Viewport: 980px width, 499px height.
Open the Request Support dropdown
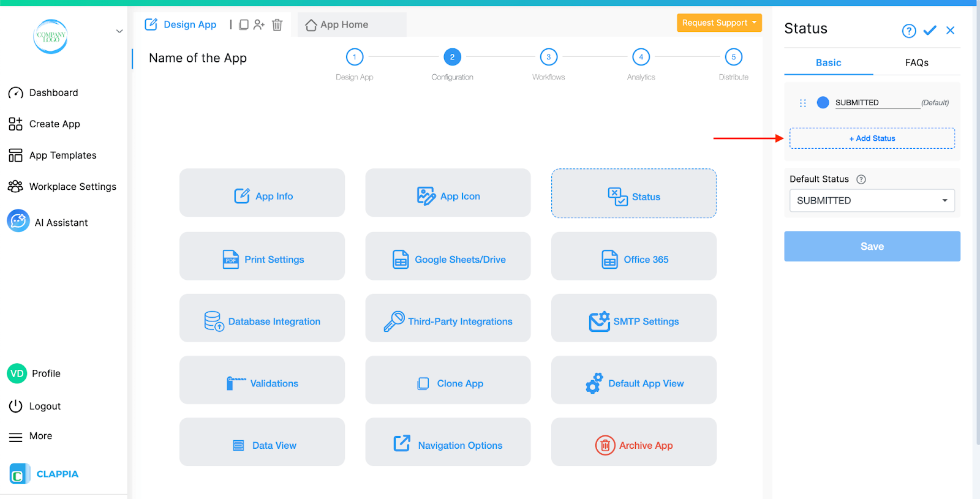[x=719, y=23]
